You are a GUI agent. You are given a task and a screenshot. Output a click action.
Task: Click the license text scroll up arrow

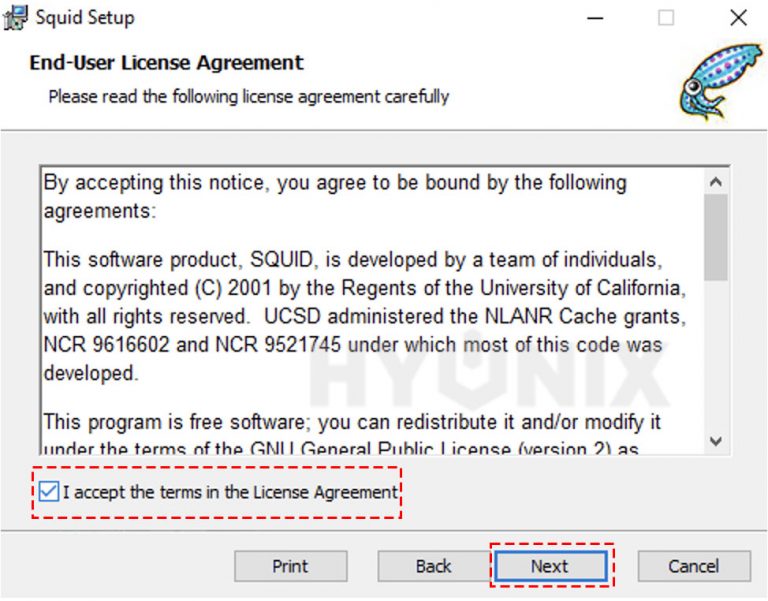715,182
